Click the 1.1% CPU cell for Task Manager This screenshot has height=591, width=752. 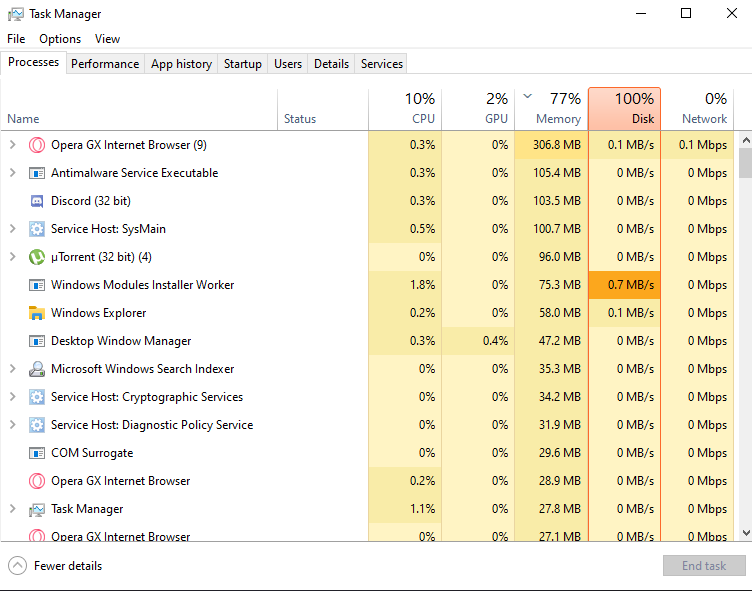click(x=405, y=509)
